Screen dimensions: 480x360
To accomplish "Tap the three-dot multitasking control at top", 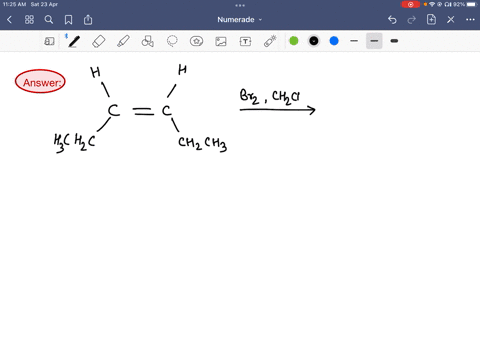I will pyautogui.click(x=240, y=5).
